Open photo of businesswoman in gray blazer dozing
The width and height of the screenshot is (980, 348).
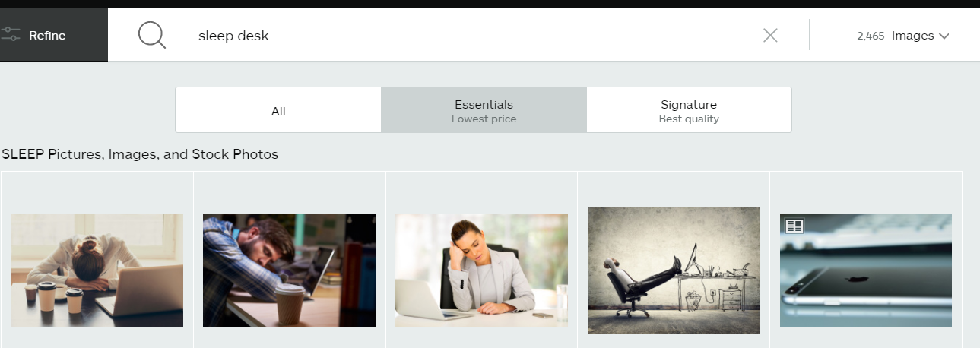481,270
